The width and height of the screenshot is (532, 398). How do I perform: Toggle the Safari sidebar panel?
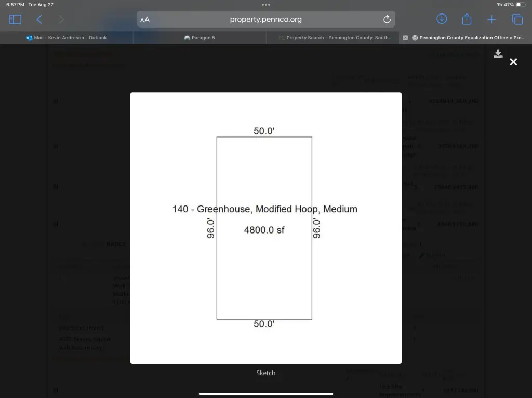pos(15,20)
